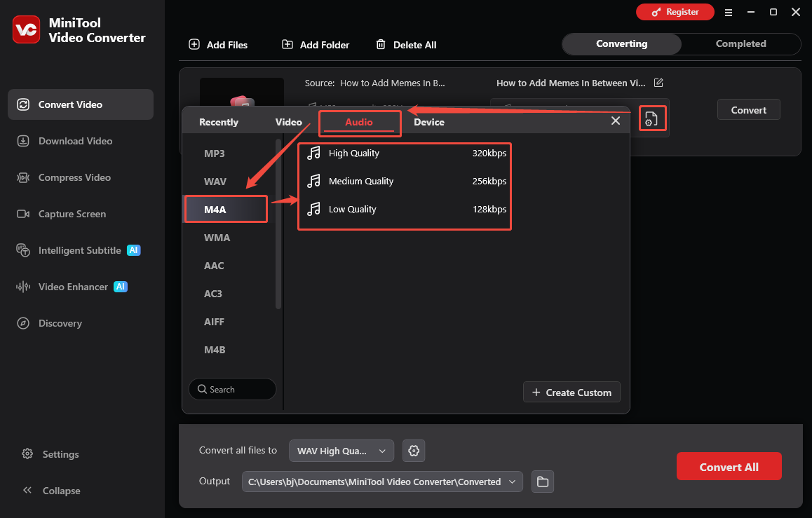This screenshot has width=812, height=518.
Task: Click music note icon of High Quality
Action: (x=314, y=154)
